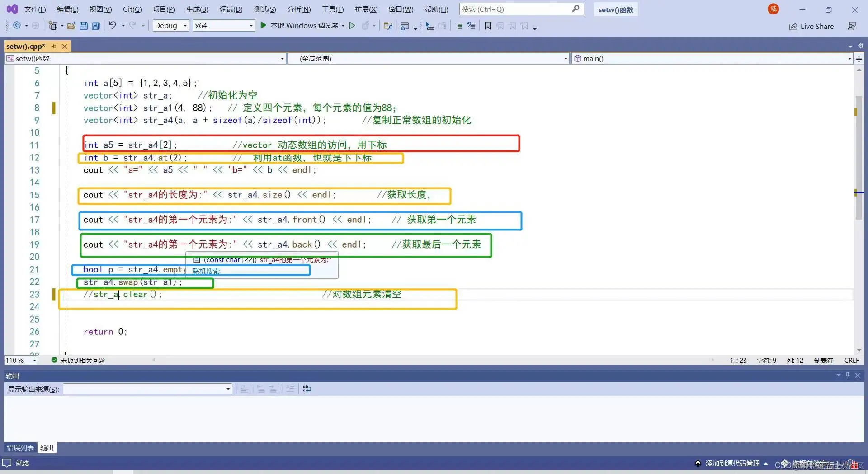Click the Live Share button label

[x=817, y=26]
